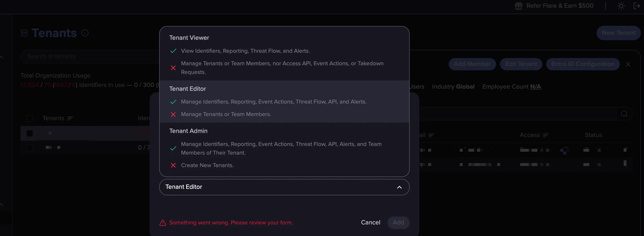Tick the select-all checkbox in Tenants header
This screenshot has width=644, height=236.
click(x=29, y=118)
